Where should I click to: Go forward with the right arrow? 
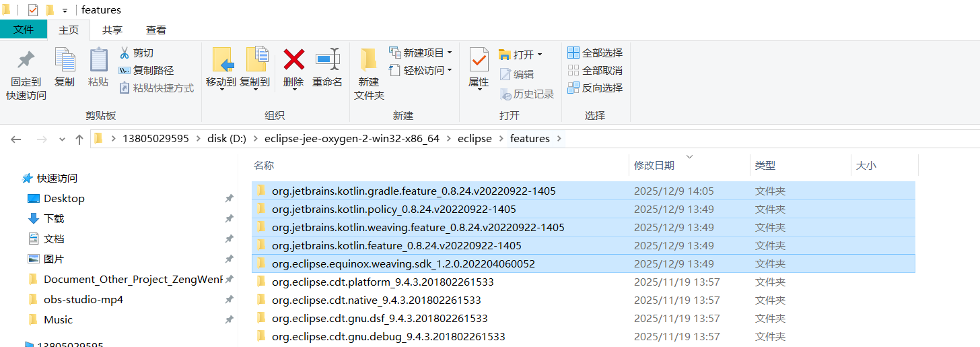tap(42, 139)
